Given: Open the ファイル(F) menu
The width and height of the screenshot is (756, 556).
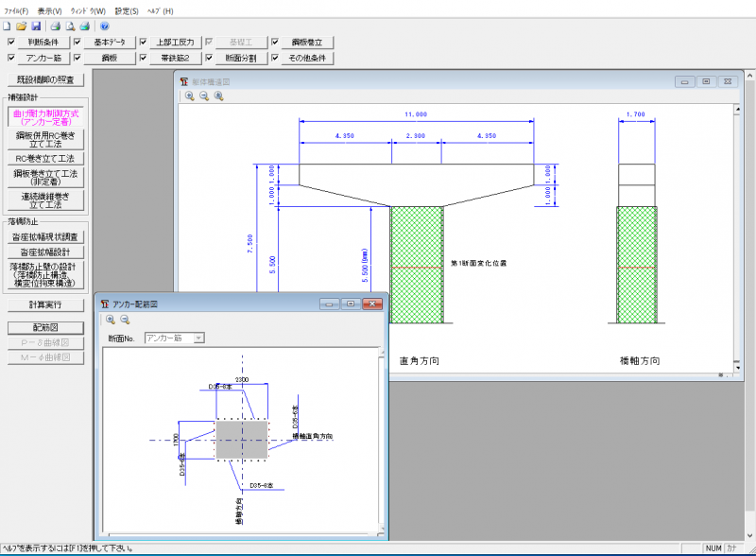Looking at the screenshot, I should point(16,10).
